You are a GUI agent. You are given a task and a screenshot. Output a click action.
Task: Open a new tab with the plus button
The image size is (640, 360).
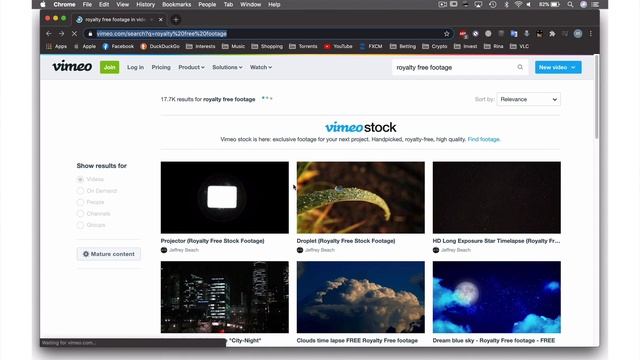coord(176,20)
